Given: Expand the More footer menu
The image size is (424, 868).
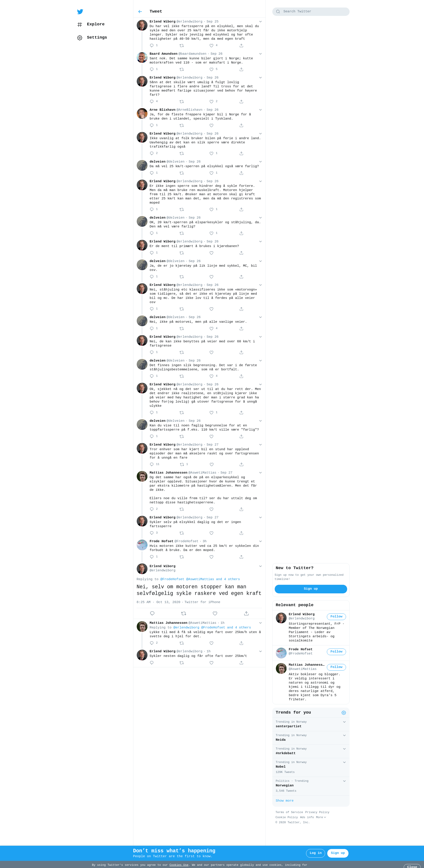Looking at the screenshot, I should [321, 817].
